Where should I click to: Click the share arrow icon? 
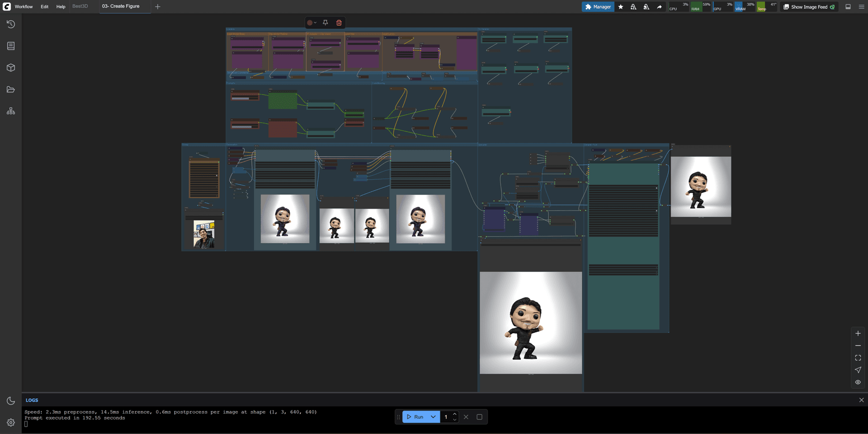pyautogui.click(x=659, y=7)
